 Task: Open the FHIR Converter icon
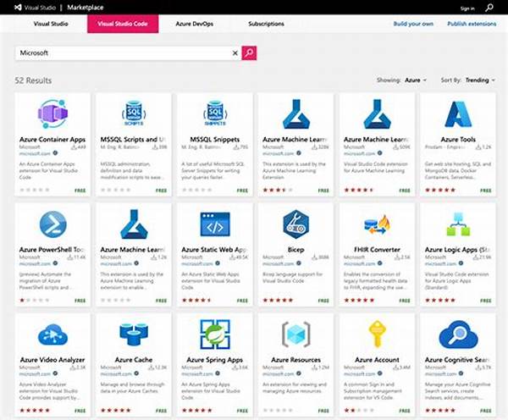[x=377, y=224]
